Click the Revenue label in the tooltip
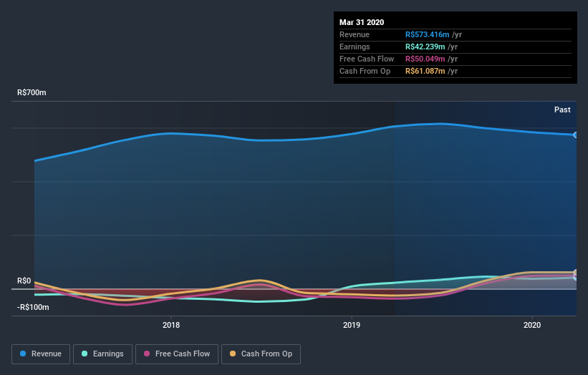The width and height of the screenshot is (588, 375). [355, 34]
